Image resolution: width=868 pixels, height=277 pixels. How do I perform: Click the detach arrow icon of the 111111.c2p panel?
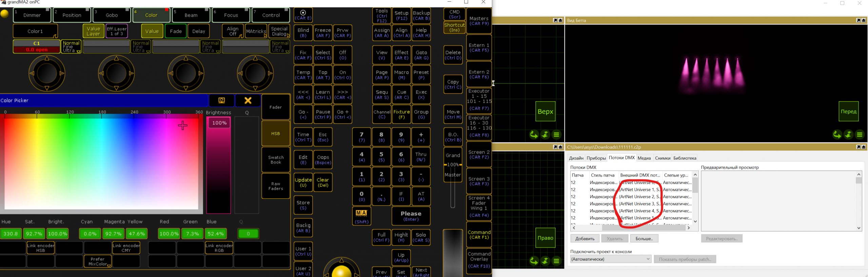(x=858, y=147)
